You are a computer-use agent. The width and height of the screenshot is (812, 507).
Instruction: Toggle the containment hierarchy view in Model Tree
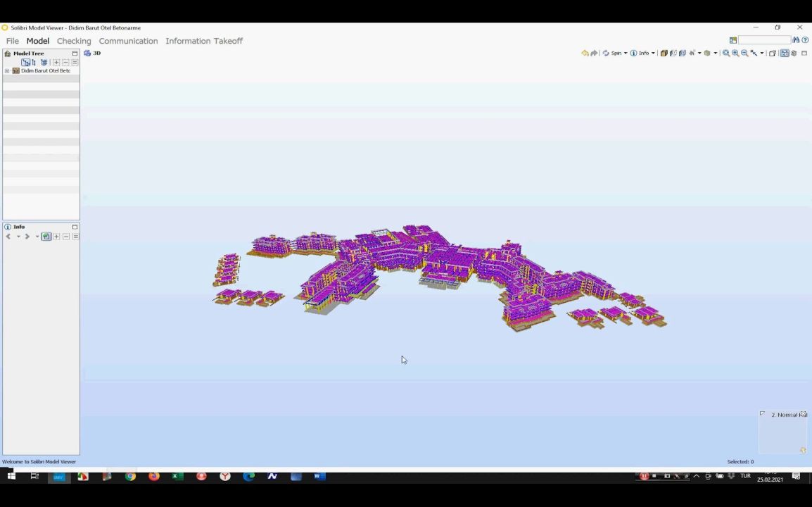tap(26, 63)
